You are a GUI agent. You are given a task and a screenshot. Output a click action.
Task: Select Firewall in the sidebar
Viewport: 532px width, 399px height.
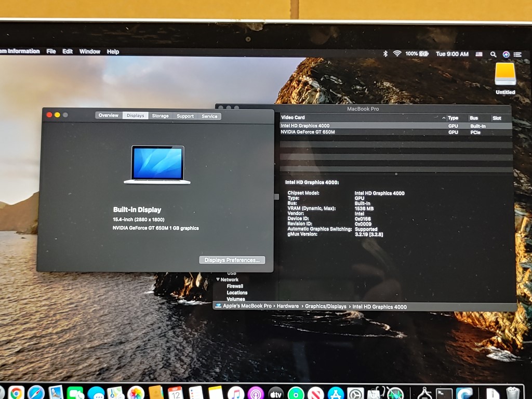(235, 286)
